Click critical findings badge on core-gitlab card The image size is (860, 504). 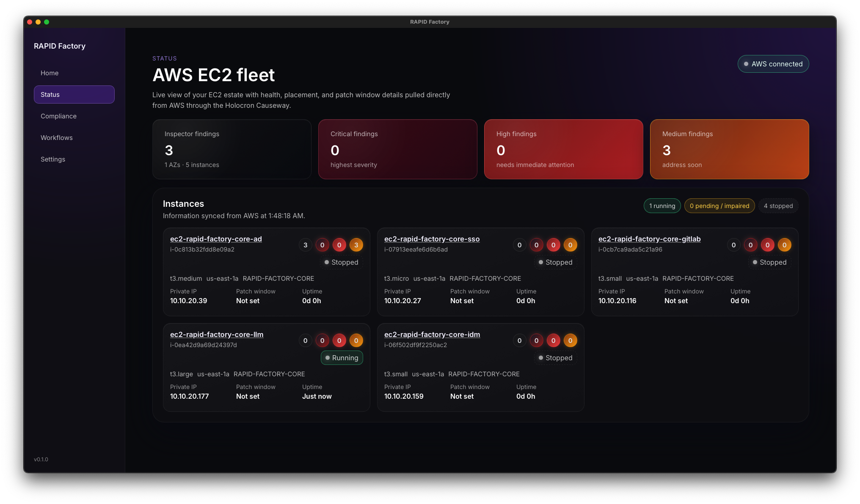point(750,245)
